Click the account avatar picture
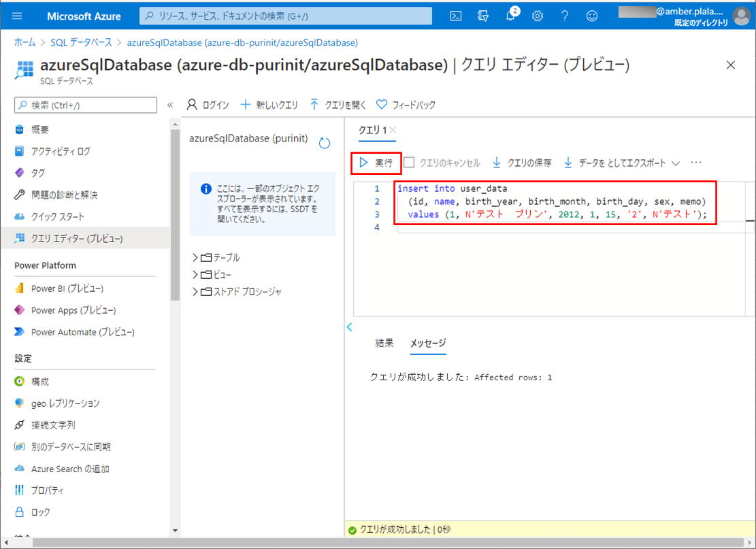The height and width of the screenshot is (549, 756). click(x=742, y=16)
